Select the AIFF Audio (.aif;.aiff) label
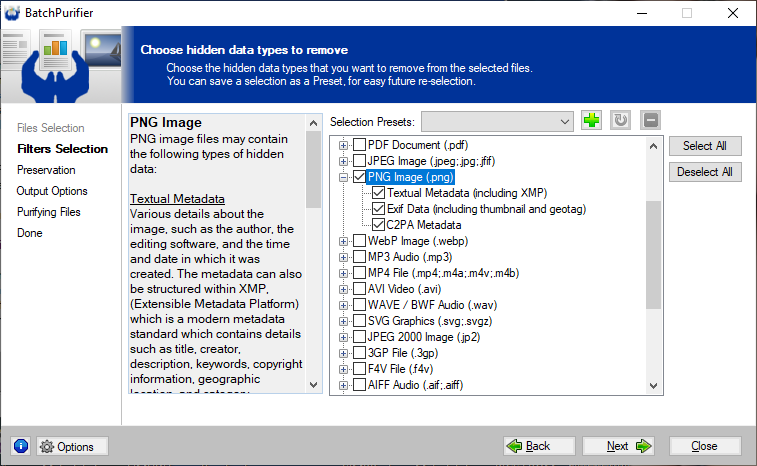Screen dimensions: 757x466 click(415, 385)
